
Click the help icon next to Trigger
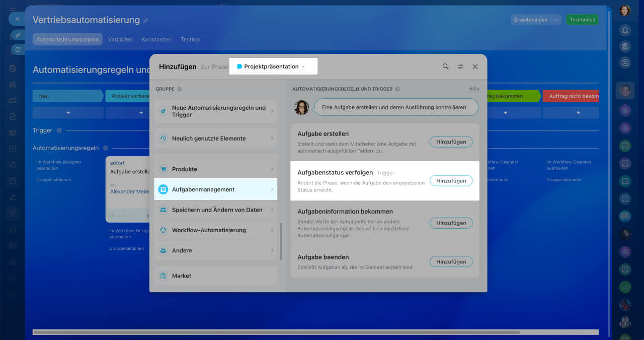(59, 130)
